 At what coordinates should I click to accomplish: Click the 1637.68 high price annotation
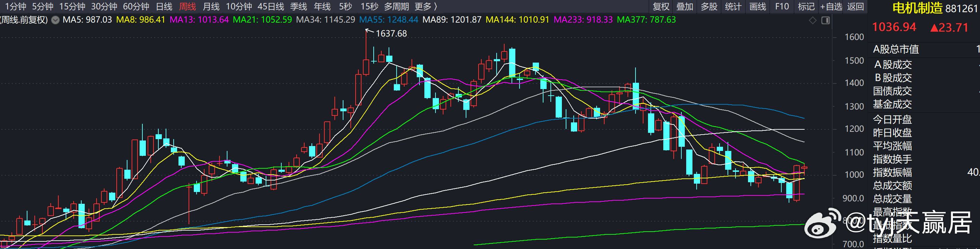[391, 33]
